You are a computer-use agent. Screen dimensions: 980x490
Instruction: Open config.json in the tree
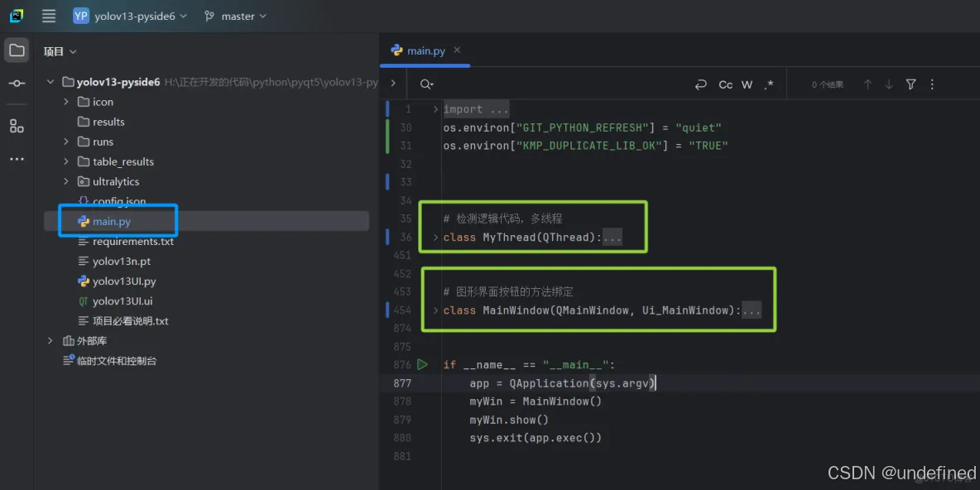pyautogui.click(x=118, y=201)
